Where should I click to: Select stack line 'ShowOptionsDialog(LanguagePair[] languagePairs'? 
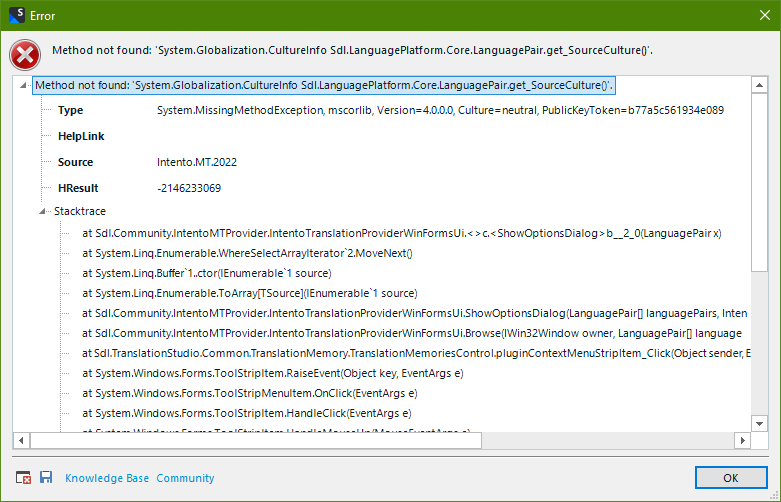pos(415,313)
